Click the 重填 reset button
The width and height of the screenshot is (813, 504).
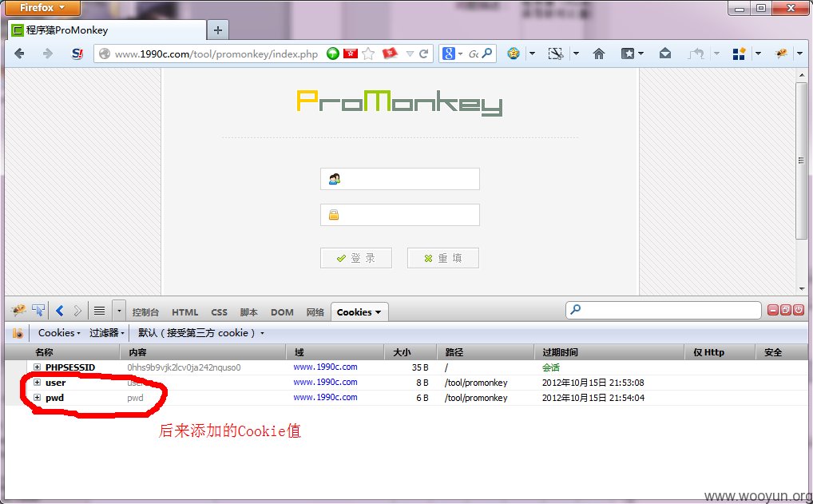click(443, 258)
